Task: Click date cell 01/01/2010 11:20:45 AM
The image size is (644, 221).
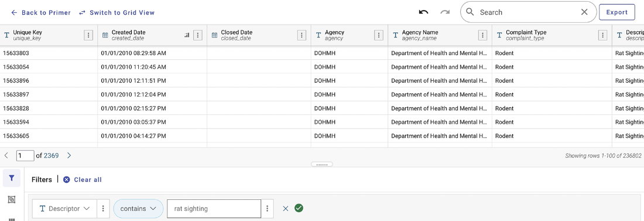Action: pyautogui.click(x=152, y=67)
